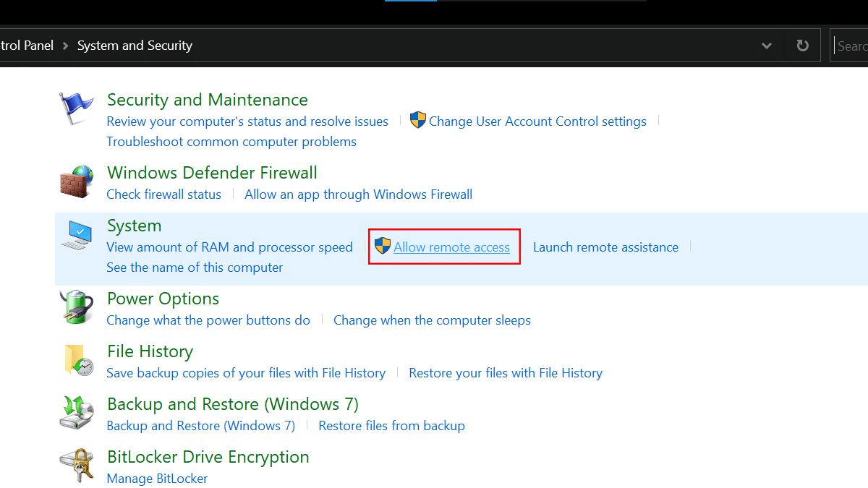Open Change when the computer sleeps

point(432,320)
